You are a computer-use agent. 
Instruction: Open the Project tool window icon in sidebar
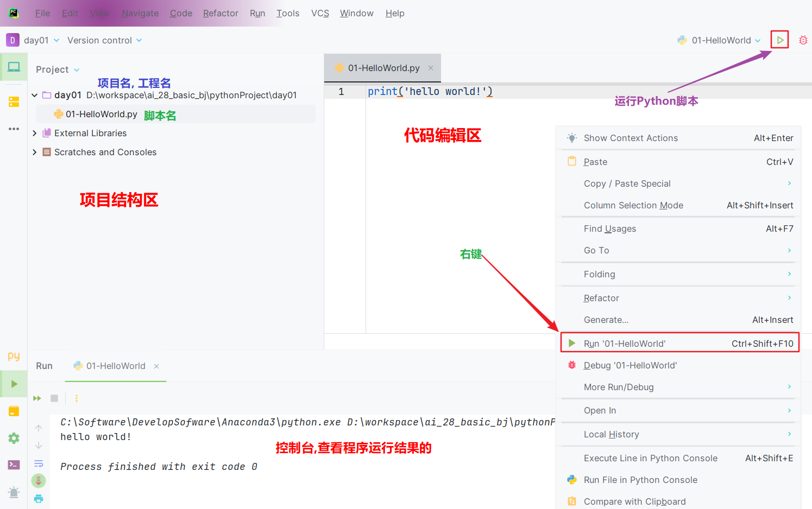(14, 67)
